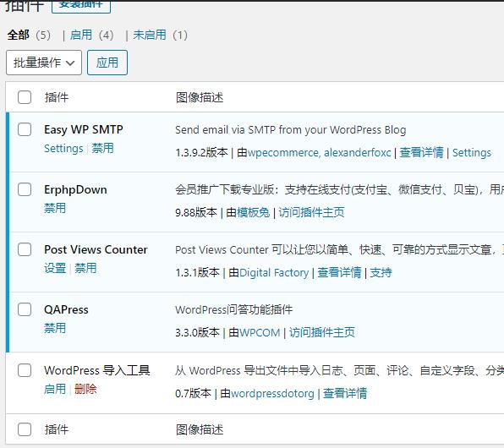Click the 会员推广下载专业版 description text
Screen dimensions: 504x448
339,190
